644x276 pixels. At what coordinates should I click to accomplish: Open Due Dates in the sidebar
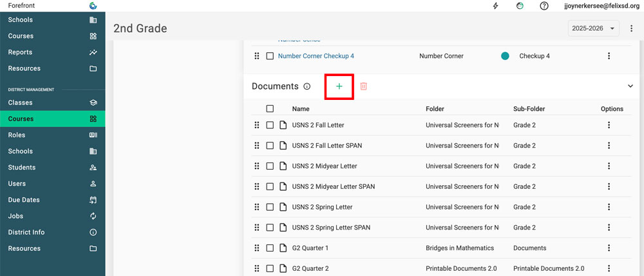point(24,200)
